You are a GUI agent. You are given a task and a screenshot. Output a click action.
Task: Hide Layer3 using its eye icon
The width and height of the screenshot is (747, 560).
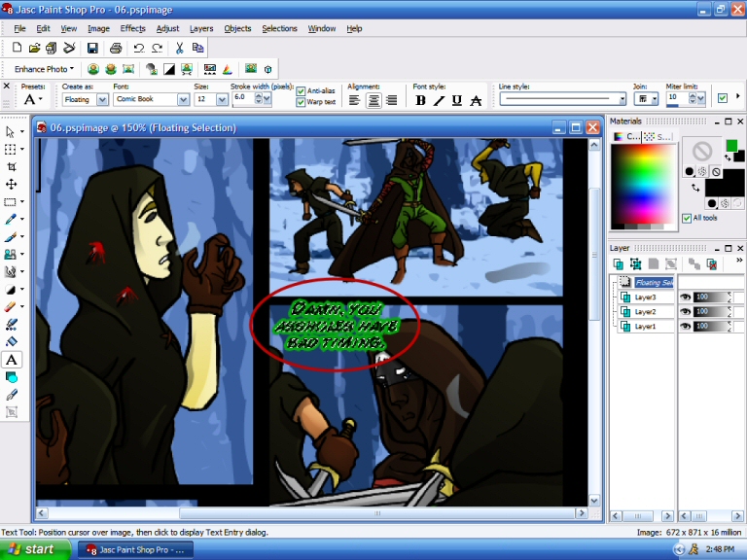tap(686, 297)
